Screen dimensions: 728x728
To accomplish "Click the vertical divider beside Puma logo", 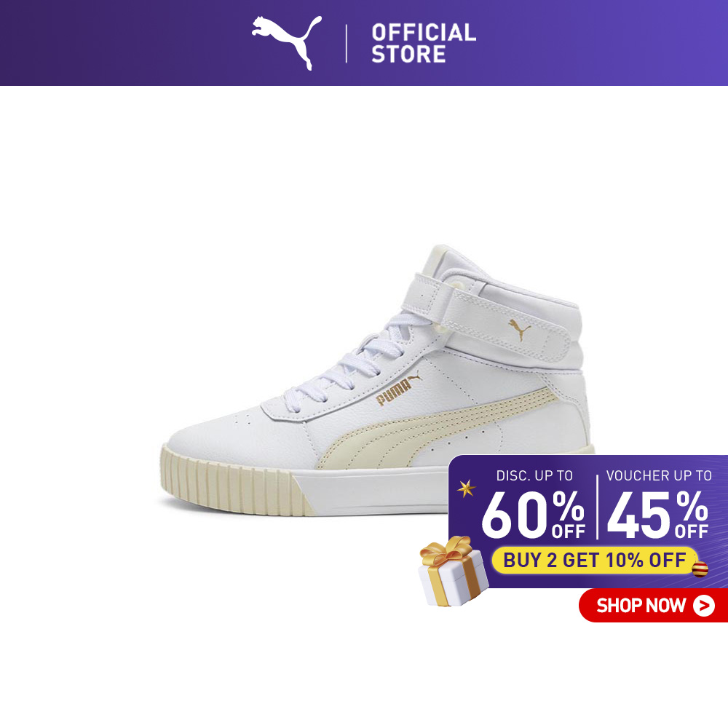I will (x=347, y=43).
